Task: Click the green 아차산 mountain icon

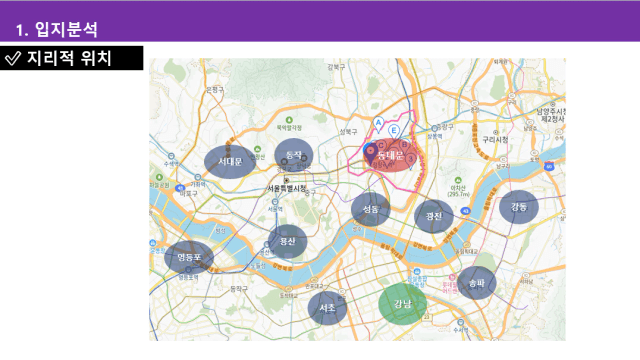Action: (x=458, y=180)
